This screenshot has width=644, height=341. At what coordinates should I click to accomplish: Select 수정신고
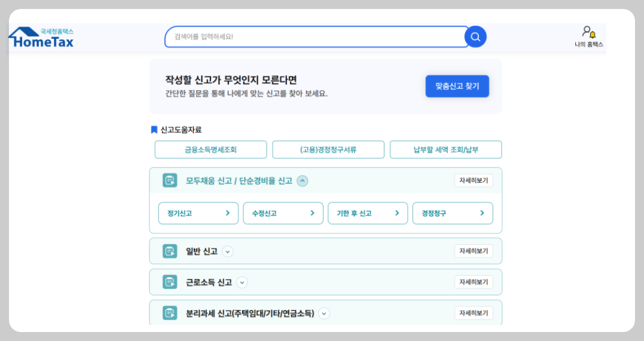[x=283, y=213]
